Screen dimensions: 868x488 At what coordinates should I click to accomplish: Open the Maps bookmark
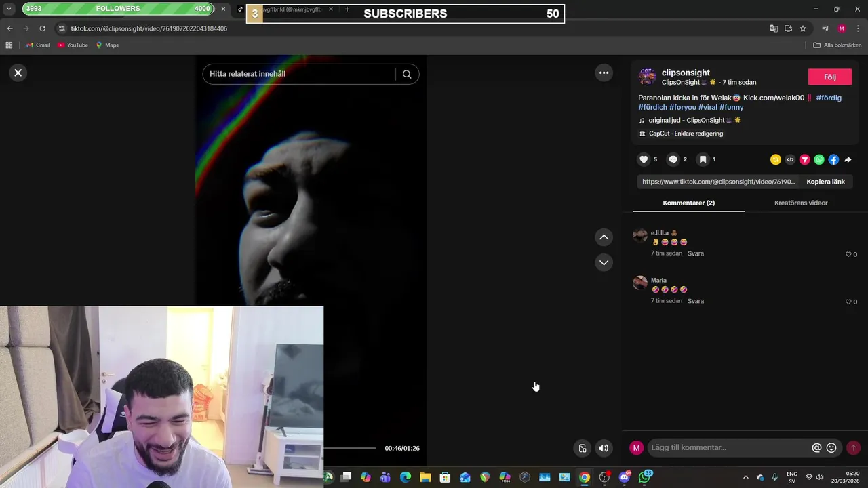click(x=107, y=45)
